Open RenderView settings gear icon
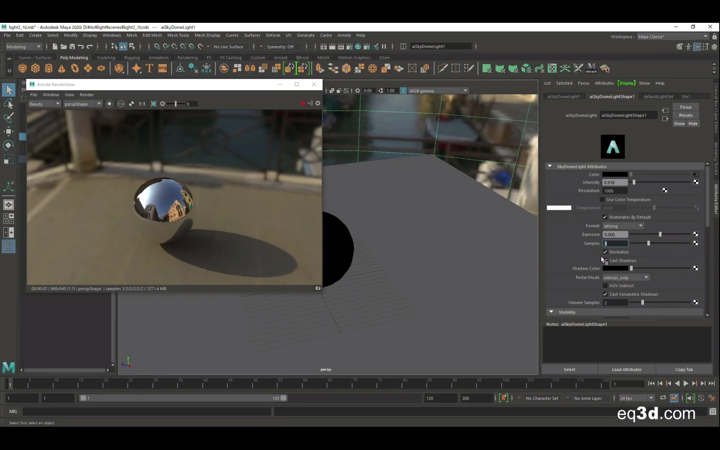Screen dimensions: 720x450 [317, 104]
